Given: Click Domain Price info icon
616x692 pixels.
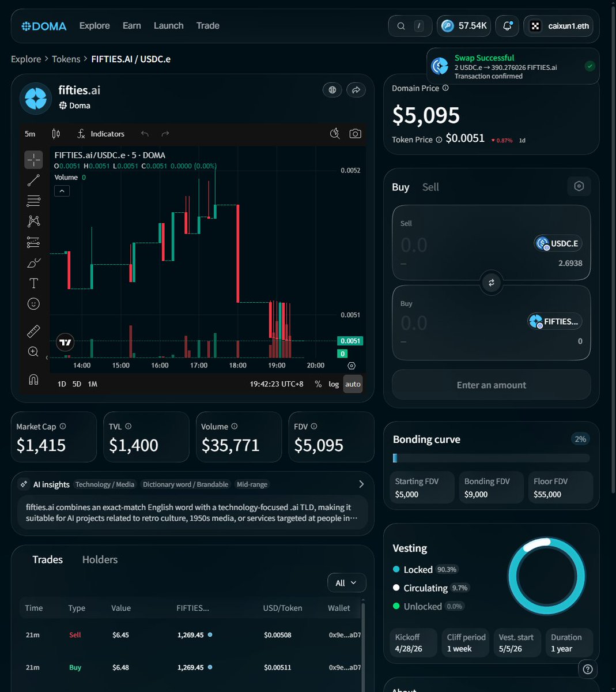Looking at the screenshot, I should tap(445, 88).
